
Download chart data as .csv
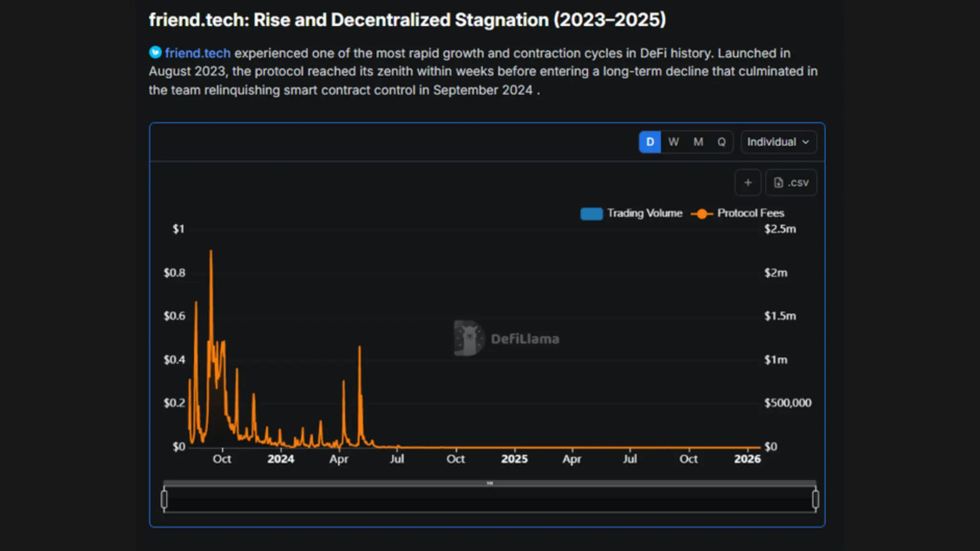tap(791, 183)
